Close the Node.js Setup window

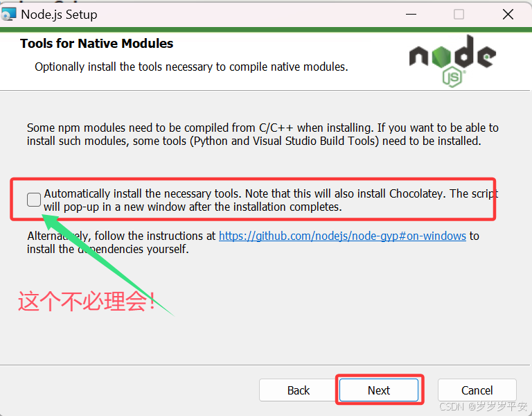coord(508,15)
